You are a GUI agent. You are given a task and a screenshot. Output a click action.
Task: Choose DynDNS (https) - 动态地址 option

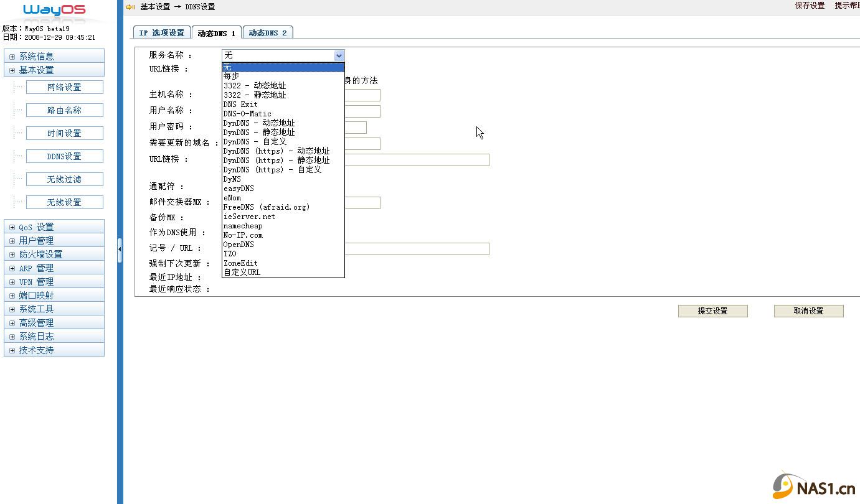(283, 151)
